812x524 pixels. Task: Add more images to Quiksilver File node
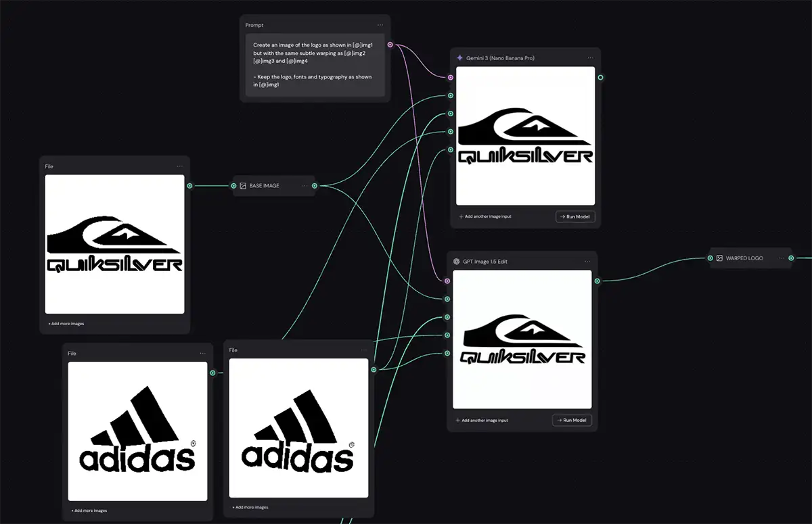pos(66,324)
